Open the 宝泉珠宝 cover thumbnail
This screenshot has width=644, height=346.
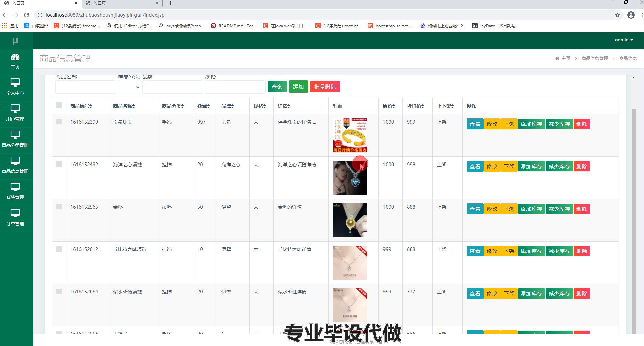[350, 135]
